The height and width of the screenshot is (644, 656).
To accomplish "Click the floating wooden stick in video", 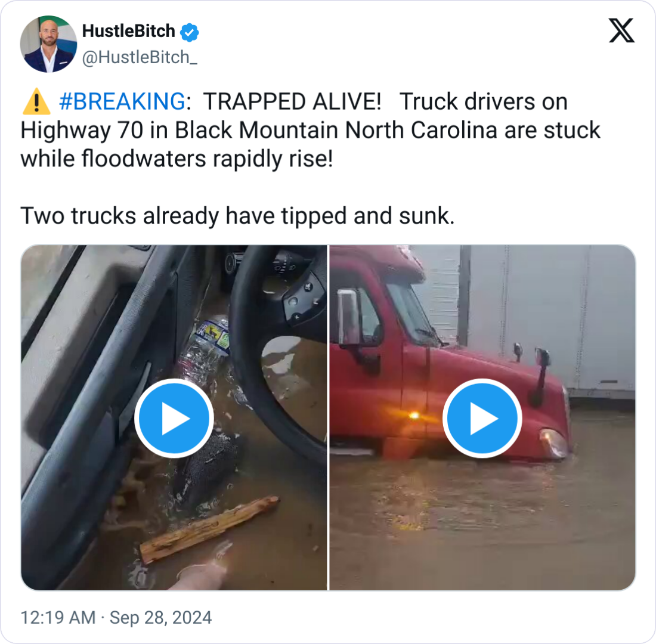I will click(x=209, y=528).
